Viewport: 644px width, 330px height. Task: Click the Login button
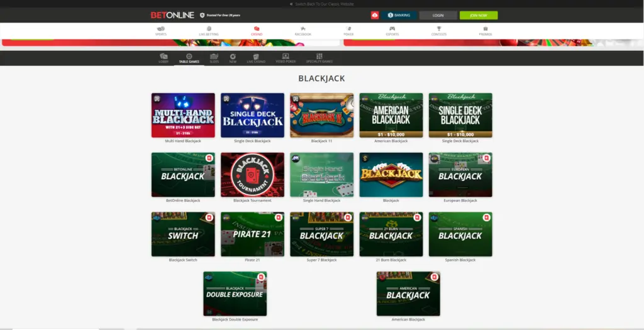[x=438, y=15]
